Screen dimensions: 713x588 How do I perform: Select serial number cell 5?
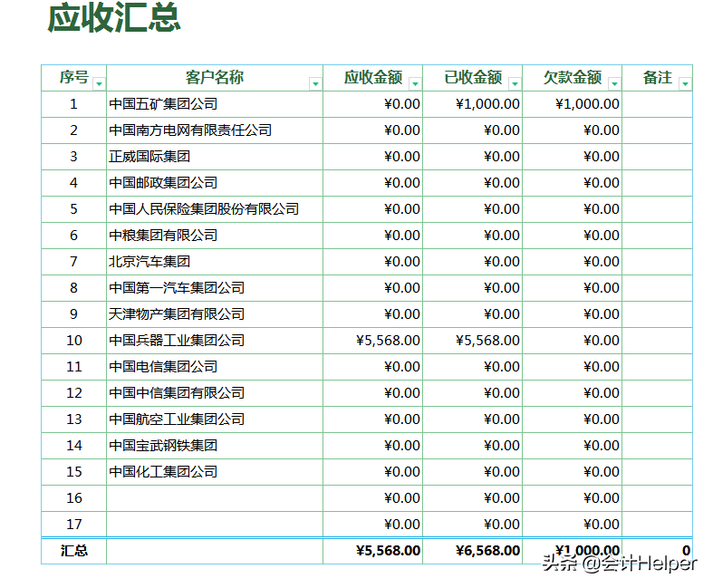[73, 209]
